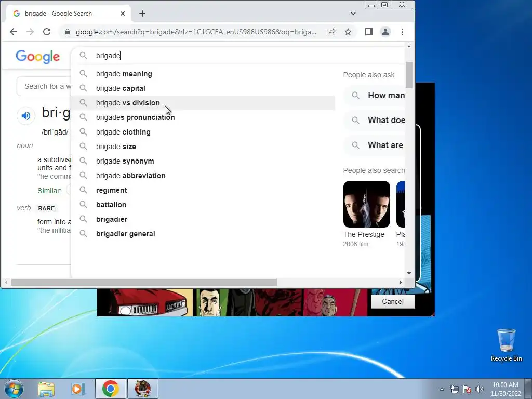The width and height of the screenshot is (532, 399).
Task: Open the 'How man…' people also ask query
Action: coord(375,96)
